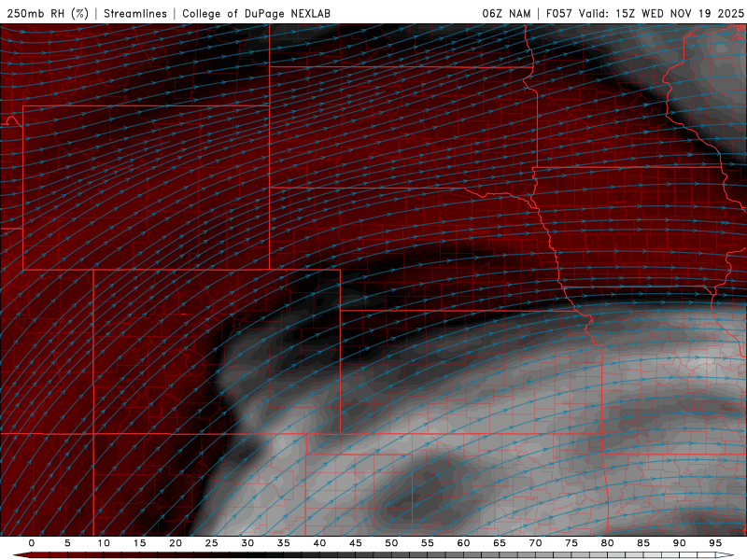Screen dimensions: 747x560
Task: Click the "40" value on color scale
Action: (x=319, y=543)
